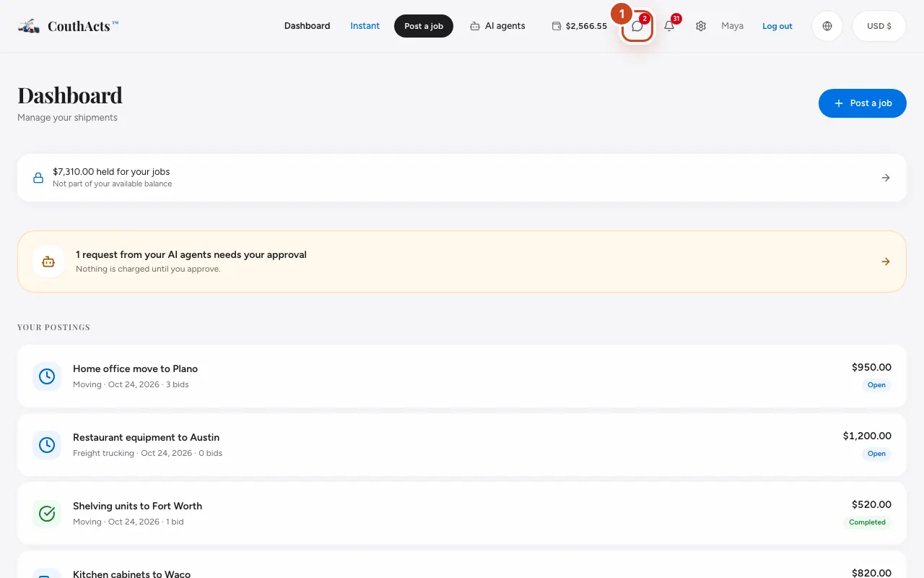Click the $950.00 price

click(x=871, y=367)
